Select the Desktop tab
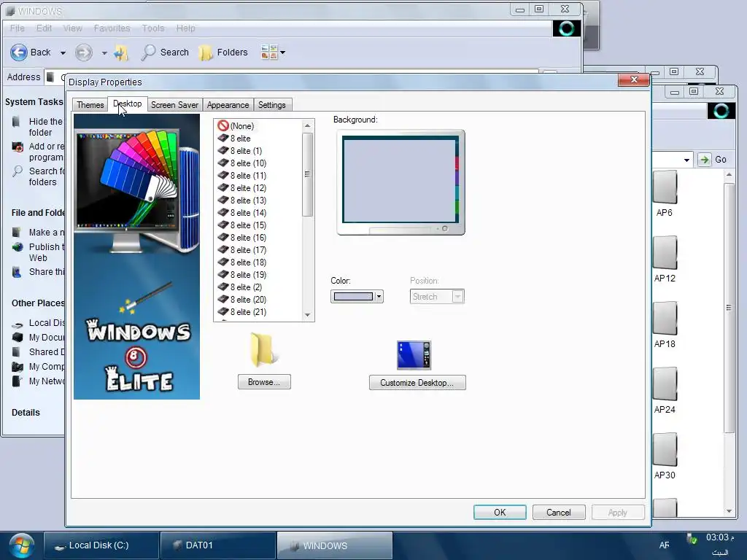The image size is (747, 560). point(127,104)
